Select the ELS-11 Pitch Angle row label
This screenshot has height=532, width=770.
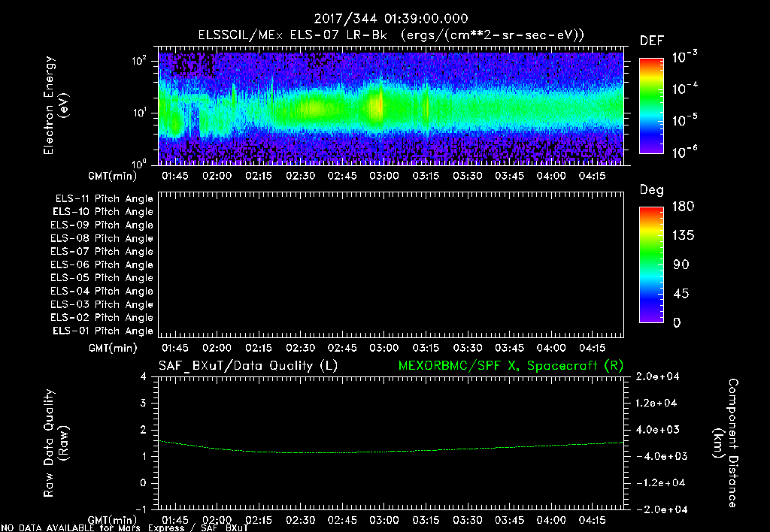[104, 199]
